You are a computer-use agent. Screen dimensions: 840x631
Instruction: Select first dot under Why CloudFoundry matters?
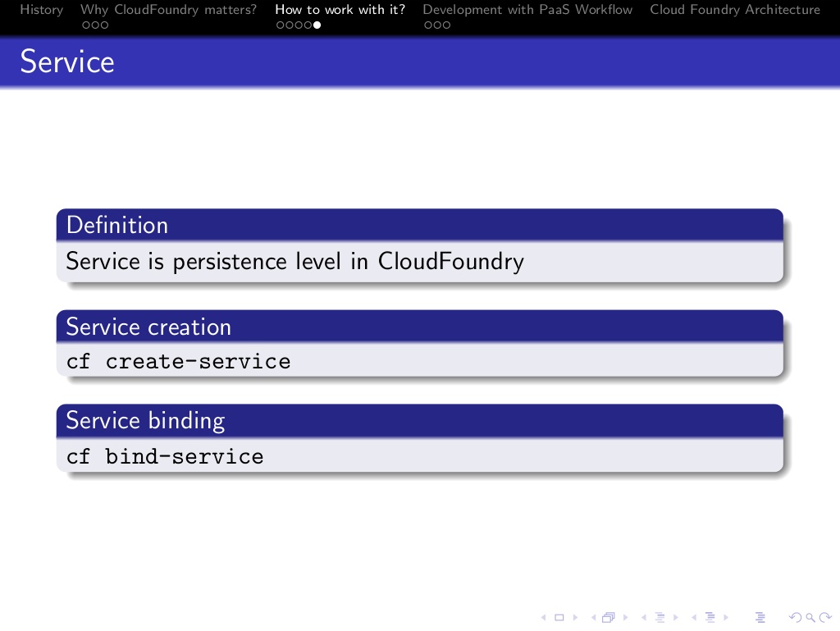pos(86,25)
